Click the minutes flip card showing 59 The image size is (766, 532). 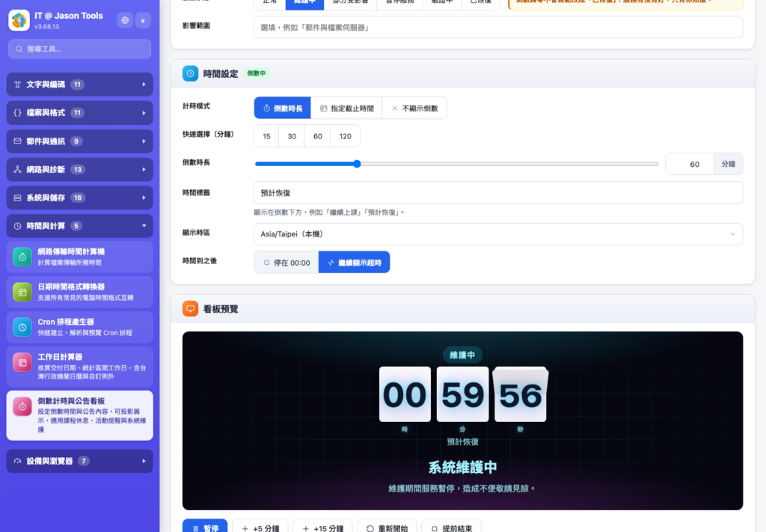point(462,395)
